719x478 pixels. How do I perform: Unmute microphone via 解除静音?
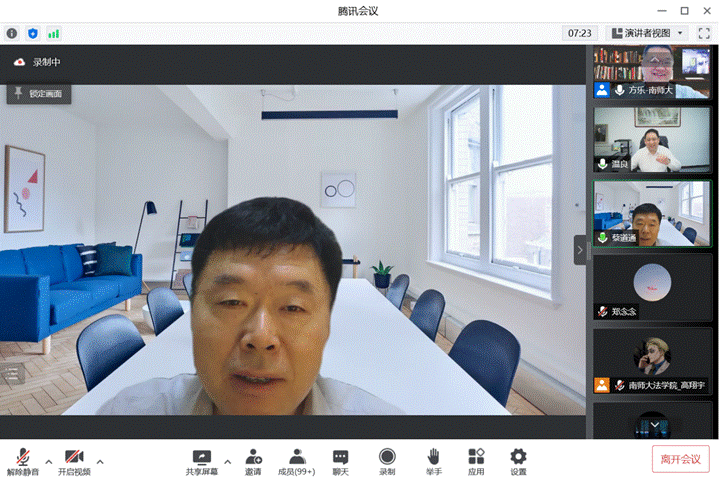click(19, 461)
